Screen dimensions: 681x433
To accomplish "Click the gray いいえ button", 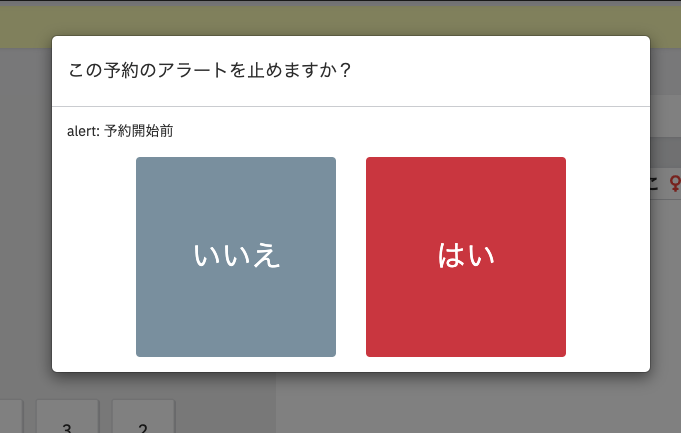I will [235, 256].
